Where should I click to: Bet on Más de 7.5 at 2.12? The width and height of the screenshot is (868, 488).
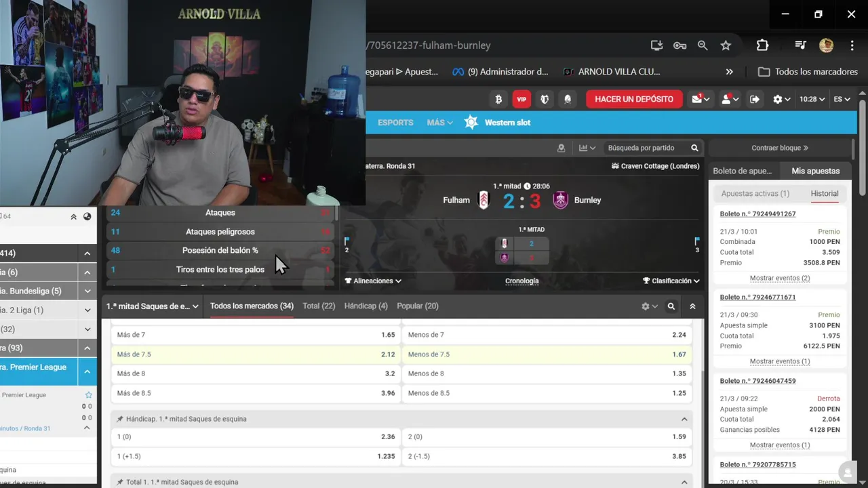pyautogui.click(x=256, y=354)
